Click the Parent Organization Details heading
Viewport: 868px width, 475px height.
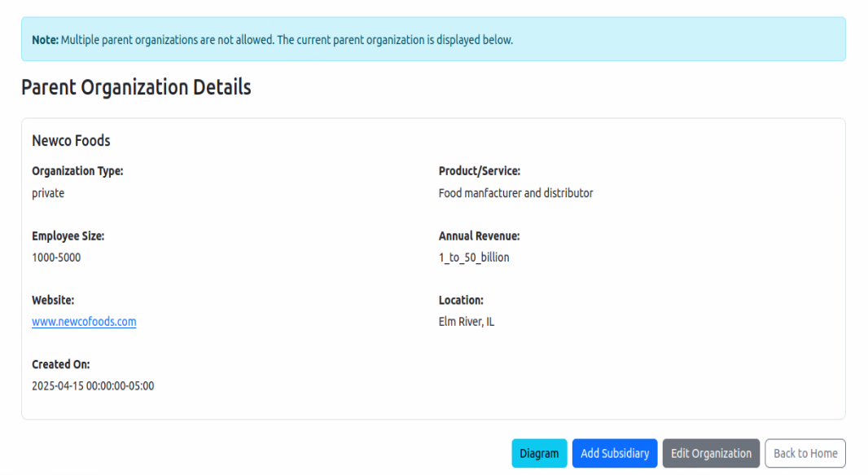coord(136,87)
